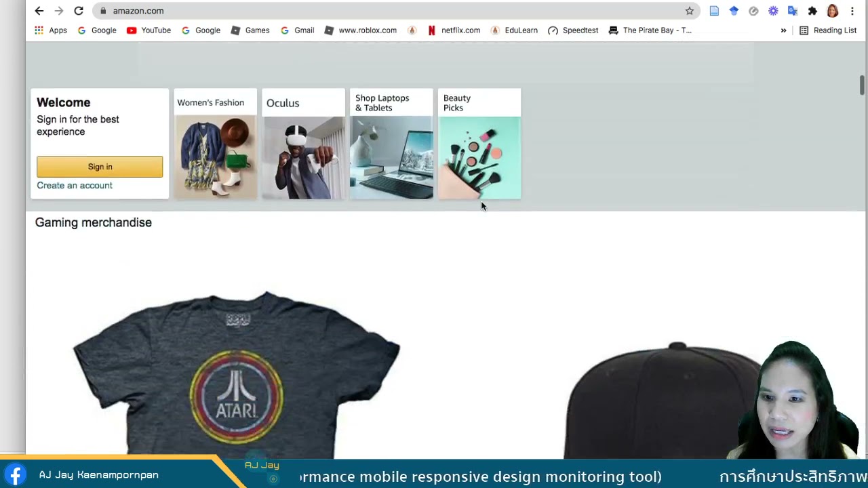The image size is (868, 488).
Task: Click the Create an account link
Action: [75, 186]
